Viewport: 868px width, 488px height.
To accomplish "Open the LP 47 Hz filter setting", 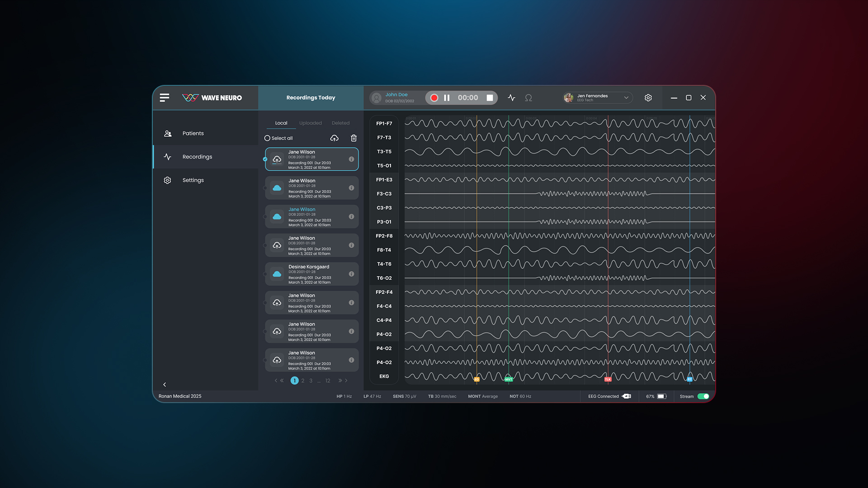I will pos(372,396).
